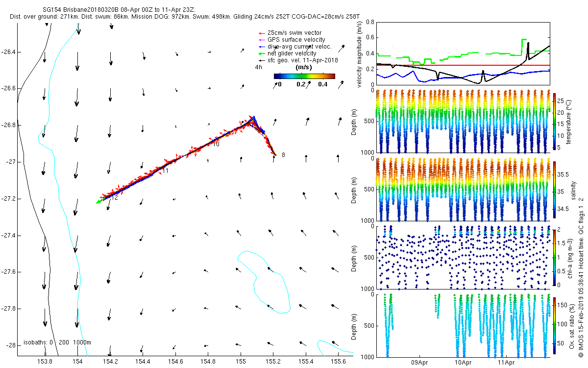The image size is (588, 368).
Task: Select the 11Apr date tick label
Action: (506, 363)
